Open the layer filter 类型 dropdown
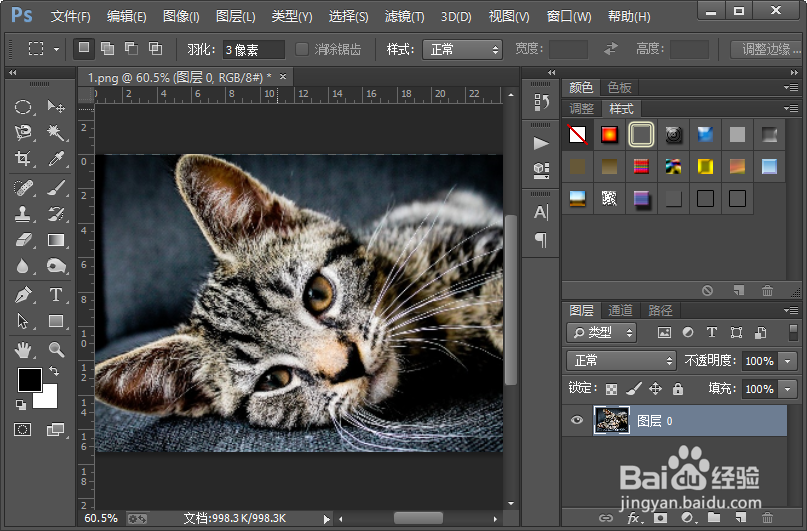 pyautogui.click(x=602, y=332)
